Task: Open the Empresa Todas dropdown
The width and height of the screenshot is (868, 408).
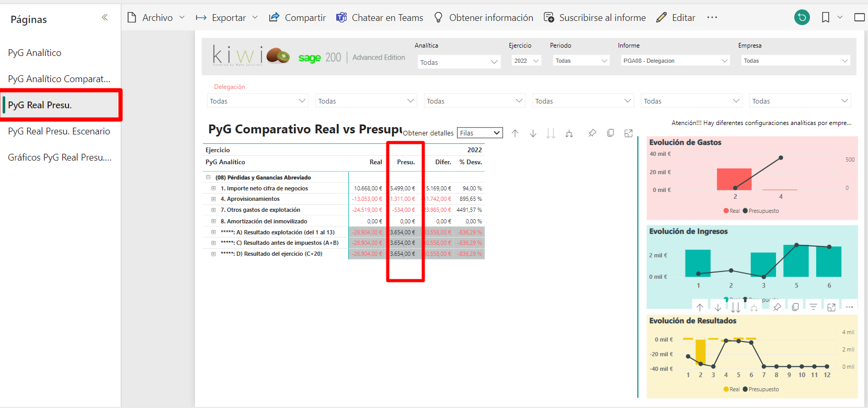Action: tap(795, 61)
